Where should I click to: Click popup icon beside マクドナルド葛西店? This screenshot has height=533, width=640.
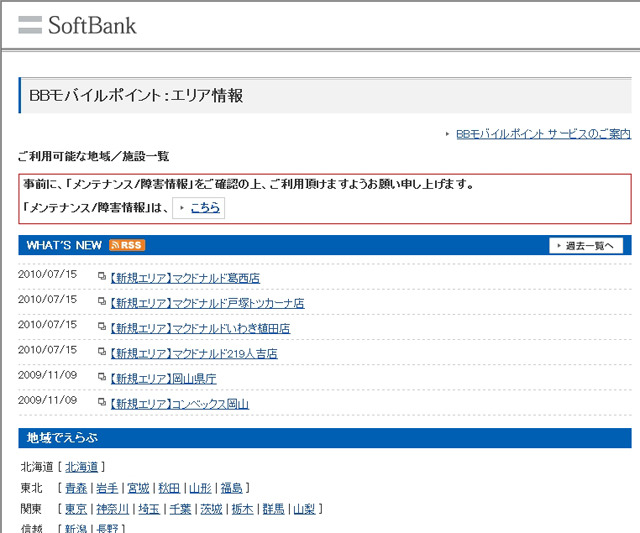[x=102, y=277]
